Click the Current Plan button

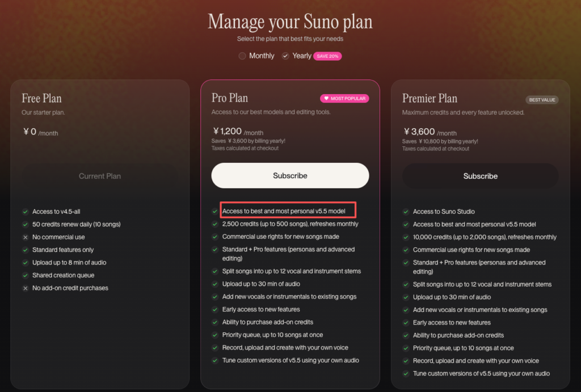100,176
